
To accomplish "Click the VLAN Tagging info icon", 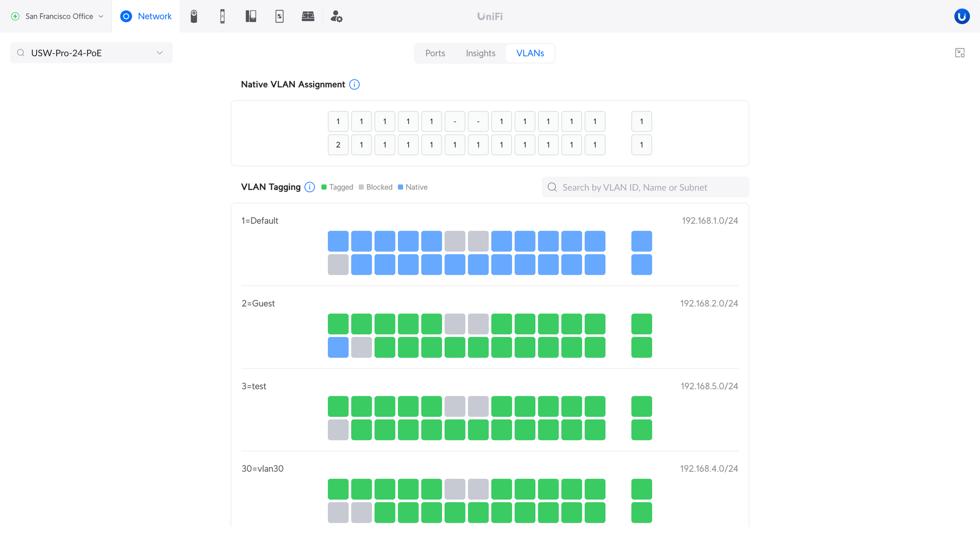I will [310, 187].
